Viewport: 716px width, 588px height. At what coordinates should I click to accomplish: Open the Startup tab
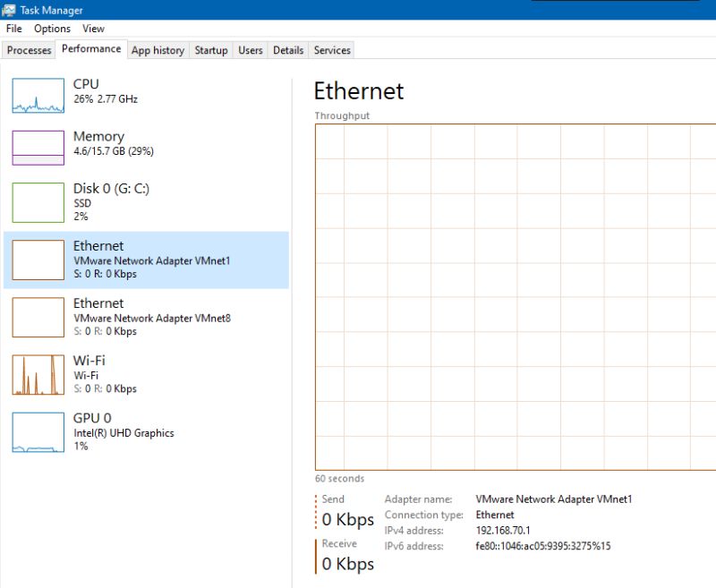[211, 51]
